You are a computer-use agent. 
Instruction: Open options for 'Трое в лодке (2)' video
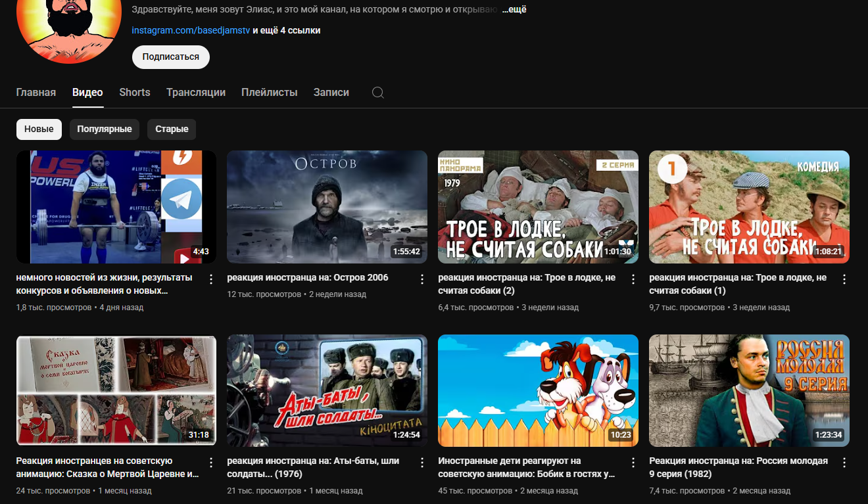click(x=633, y=279)
